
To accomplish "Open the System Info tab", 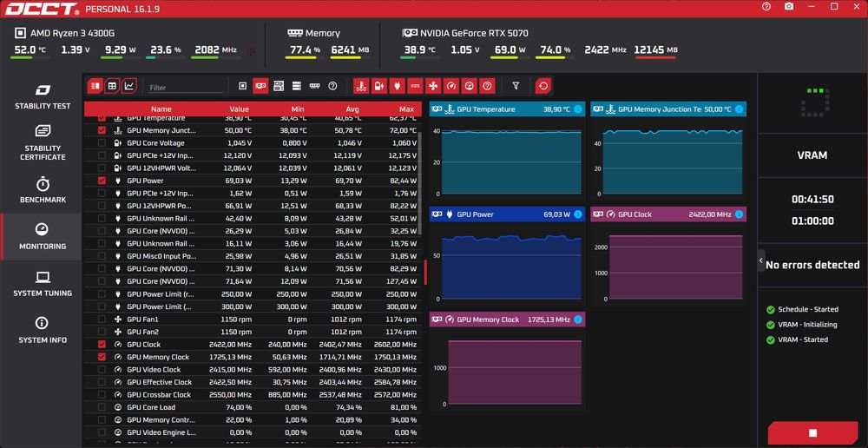I will pyautogui.click(x=43, y=331).
